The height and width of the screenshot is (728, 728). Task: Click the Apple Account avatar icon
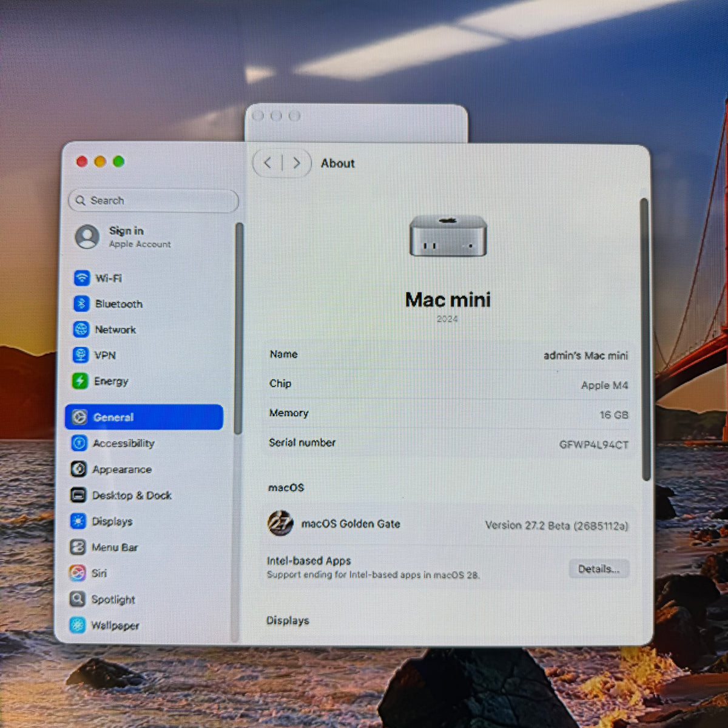click(87, 237)
